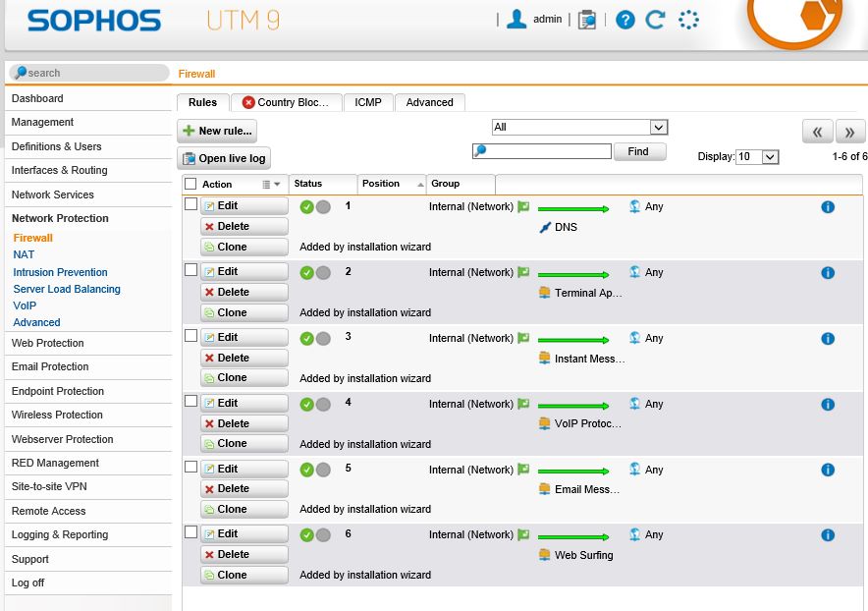This screenshot has width=868, height=611.
Task: Click the Internal (Network) flag icon in rule 2
Action: pos(523,272)
